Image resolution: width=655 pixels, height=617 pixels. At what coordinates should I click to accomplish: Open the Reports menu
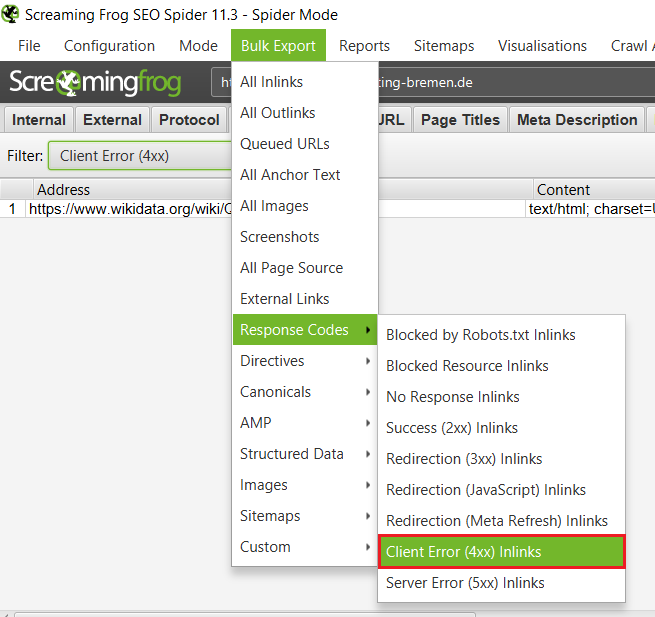(x=364, y=46)
